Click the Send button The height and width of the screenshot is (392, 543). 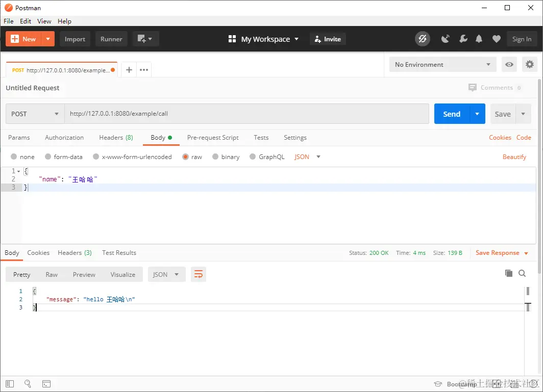[452, 114]
